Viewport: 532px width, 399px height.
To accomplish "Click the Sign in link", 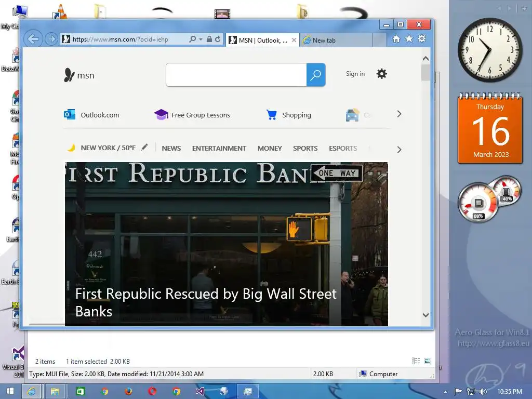I will point(355,74).
